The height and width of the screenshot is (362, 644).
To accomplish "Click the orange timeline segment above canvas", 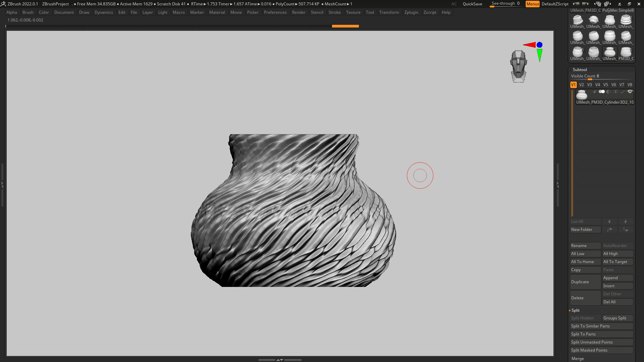I will pyautogui.click(x=345, y=26).
